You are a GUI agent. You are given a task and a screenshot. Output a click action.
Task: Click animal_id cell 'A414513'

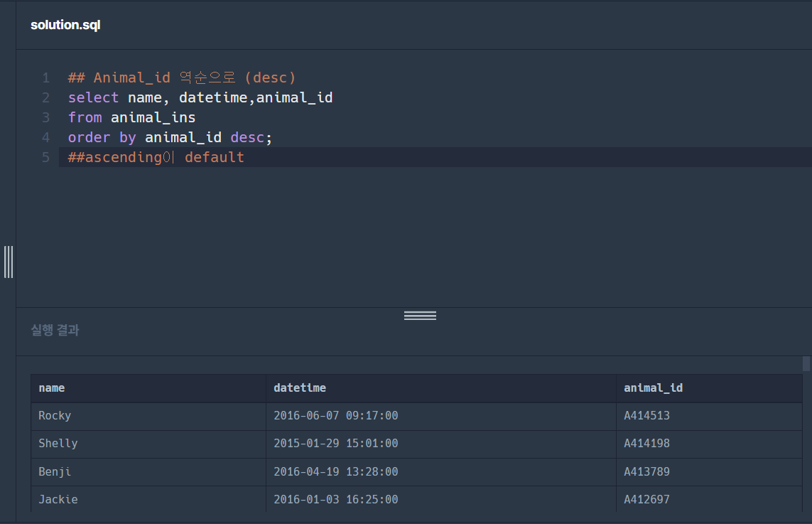coord(709,416)
